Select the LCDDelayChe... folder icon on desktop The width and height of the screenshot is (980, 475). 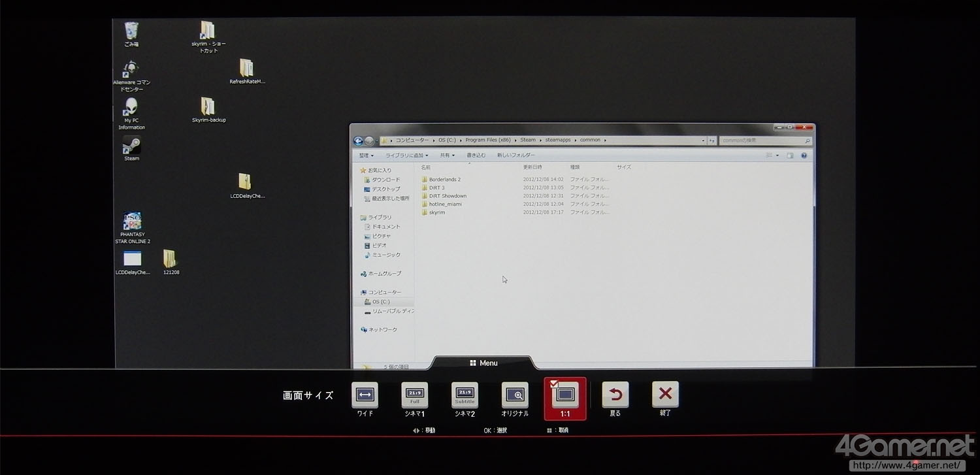[246, 186]
